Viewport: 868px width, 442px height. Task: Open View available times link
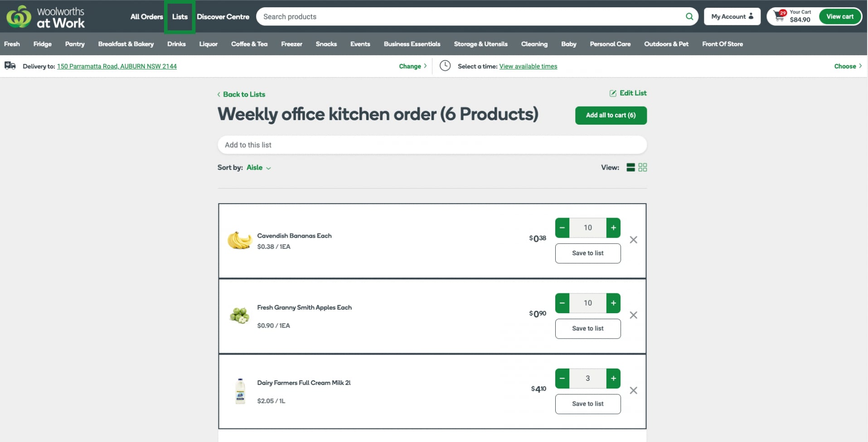pyautogui.click(x=528, y=66)
